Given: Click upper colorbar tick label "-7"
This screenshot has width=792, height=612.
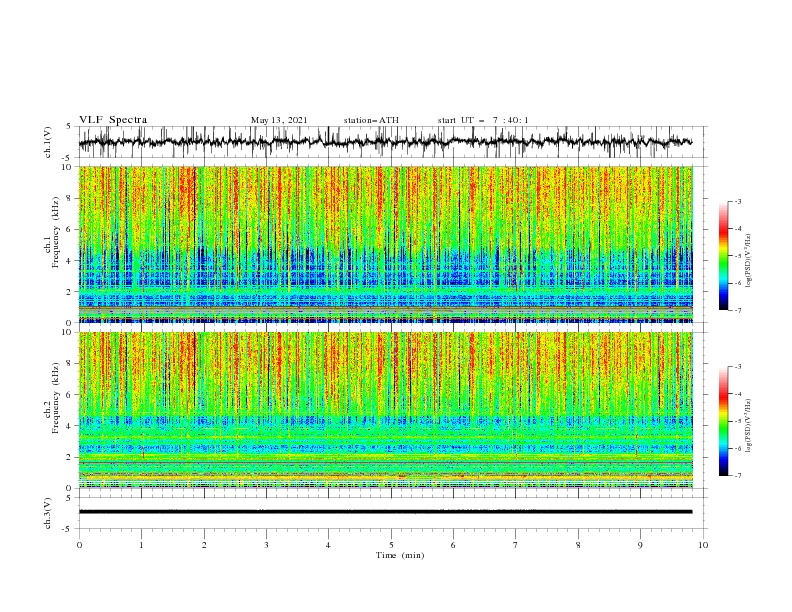Looking at the screenshot, I should click(x=738, y=310).
